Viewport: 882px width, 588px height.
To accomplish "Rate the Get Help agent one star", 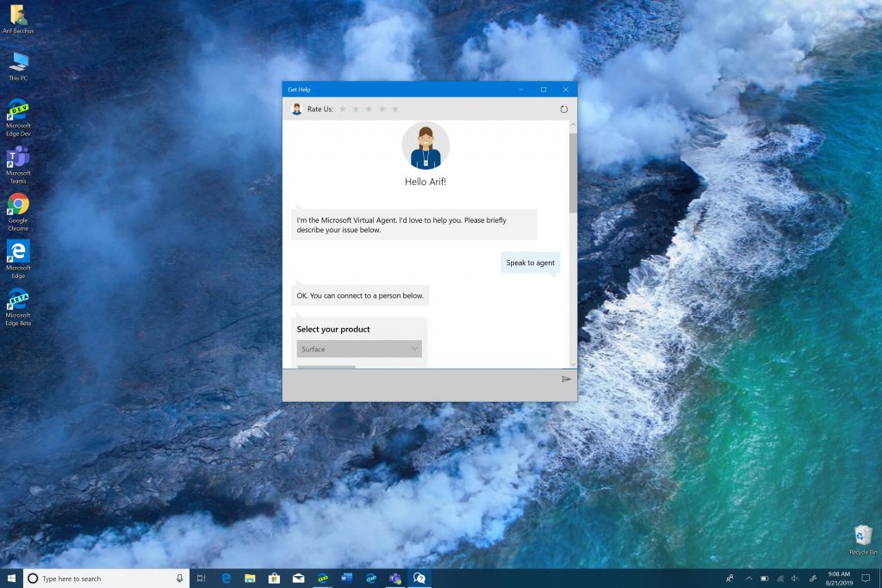I will point(343,108).
